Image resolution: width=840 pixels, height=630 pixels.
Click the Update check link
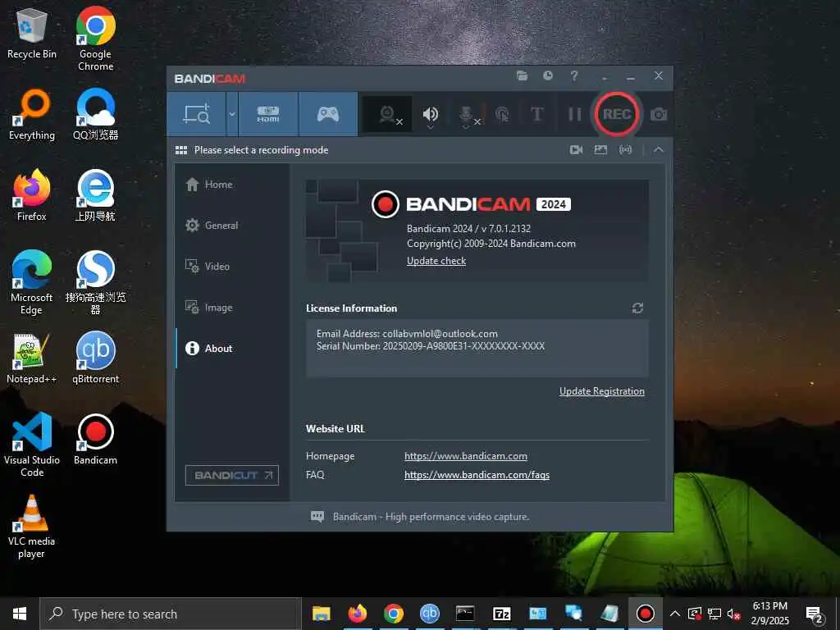(436, 261)
